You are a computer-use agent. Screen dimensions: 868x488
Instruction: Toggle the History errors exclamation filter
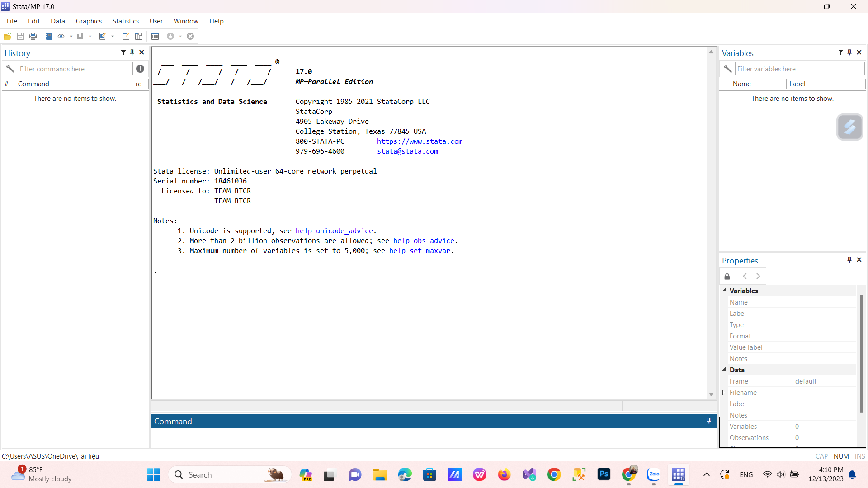[x=140, y=69]
